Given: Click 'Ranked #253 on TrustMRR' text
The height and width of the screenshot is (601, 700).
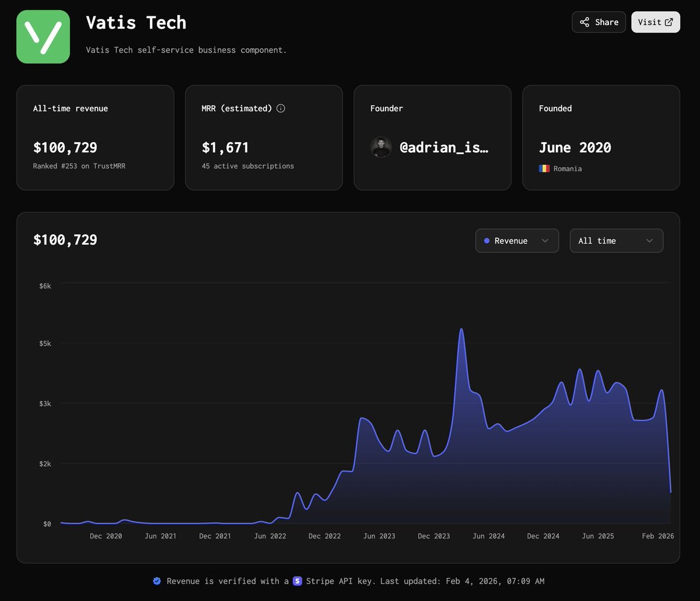Looking at the screenshot, I should (79, 166).
